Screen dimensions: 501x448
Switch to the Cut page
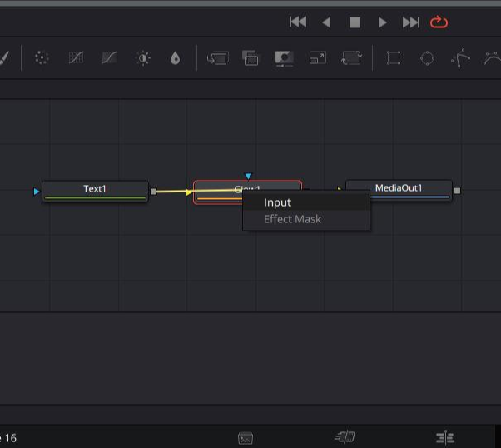[x=345, y=437]
